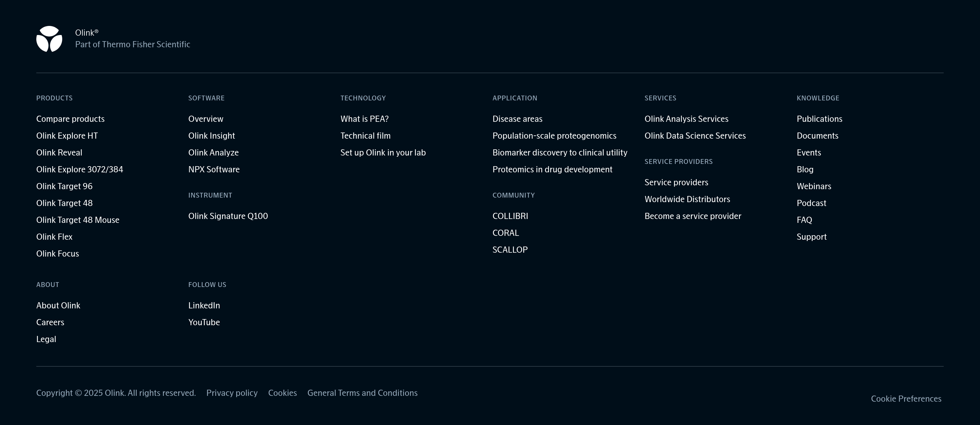Screen dimensions: 980x425
Task: Open the Legal link
Action: coord(46,339)
